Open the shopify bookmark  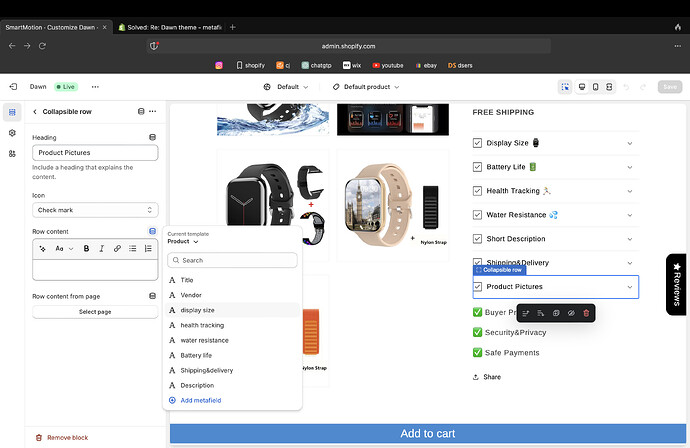(x=250, y=65)
